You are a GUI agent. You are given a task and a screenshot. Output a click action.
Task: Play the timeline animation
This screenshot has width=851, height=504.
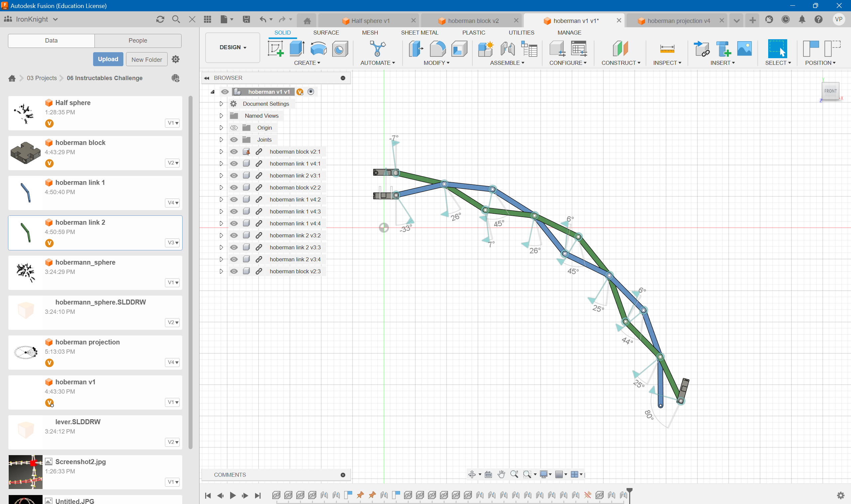[x=233, y=495]
